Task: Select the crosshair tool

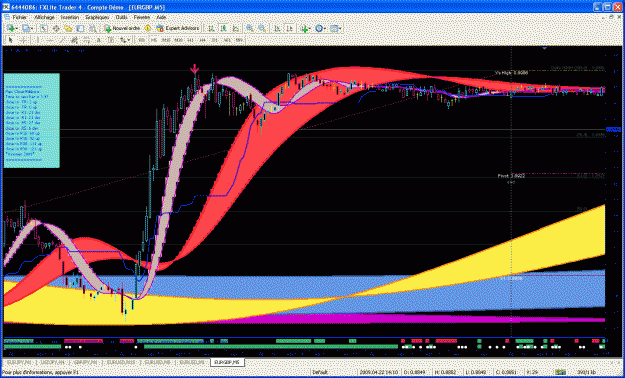Action: (23, 40)
